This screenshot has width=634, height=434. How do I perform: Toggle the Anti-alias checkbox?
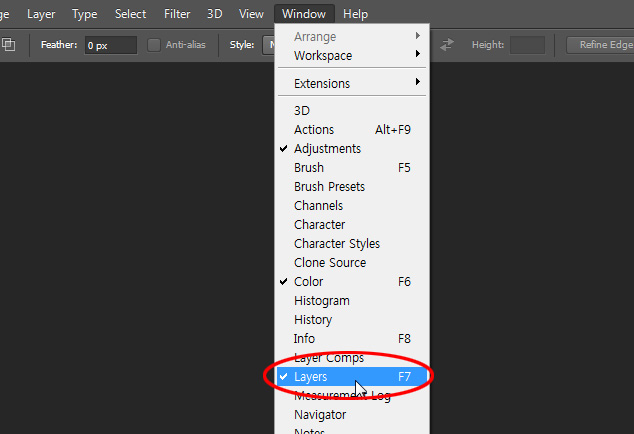tap(154, 45)
